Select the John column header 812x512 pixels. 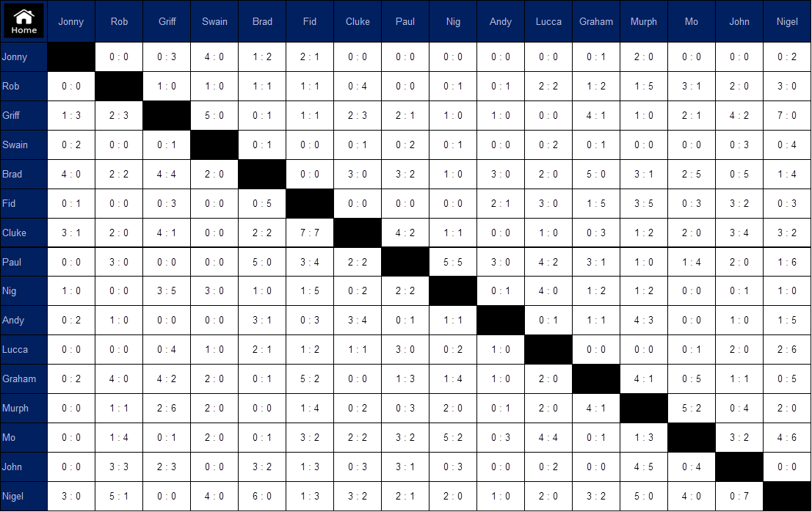(739, 21)
